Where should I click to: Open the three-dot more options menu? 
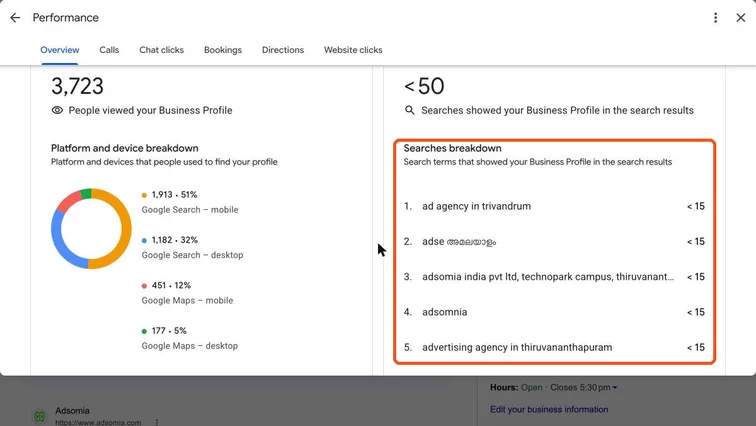[x=716, y=18]
